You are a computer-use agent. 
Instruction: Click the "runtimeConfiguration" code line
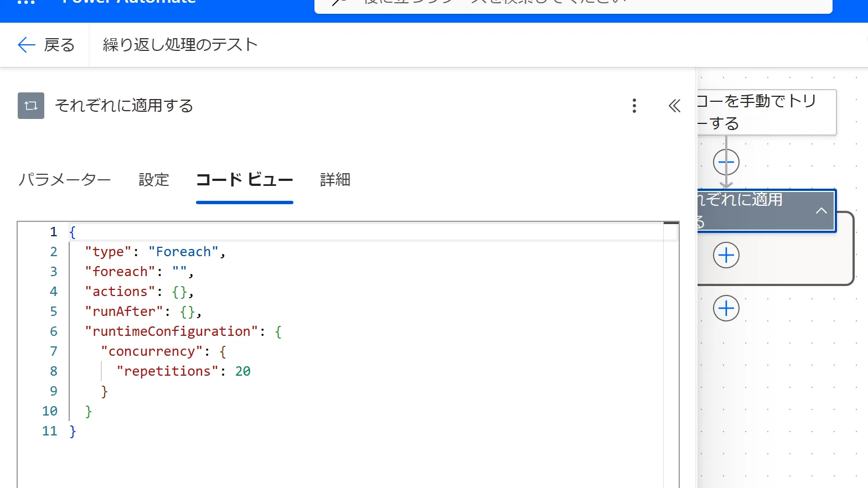183,331
